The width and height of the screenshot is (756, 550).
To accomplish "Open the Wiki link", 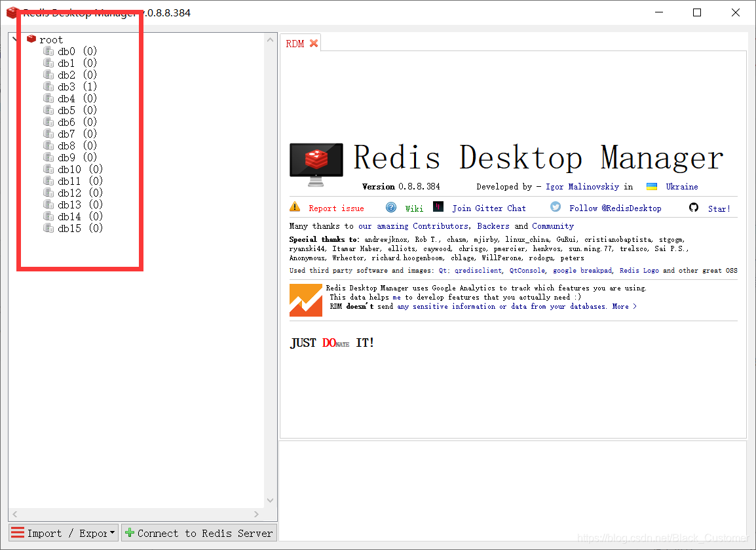I will point(414,208).
